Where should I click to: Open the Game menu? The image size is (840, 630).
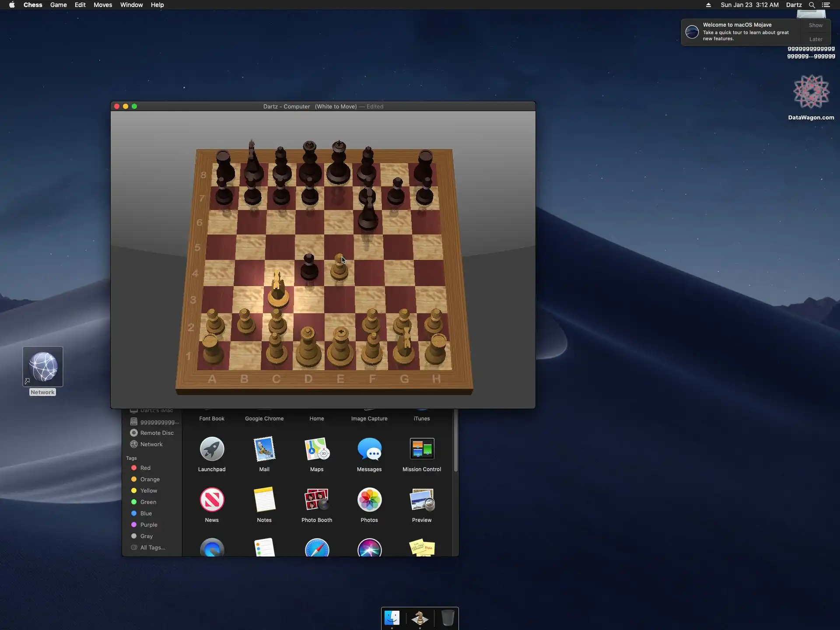[58, 5]
